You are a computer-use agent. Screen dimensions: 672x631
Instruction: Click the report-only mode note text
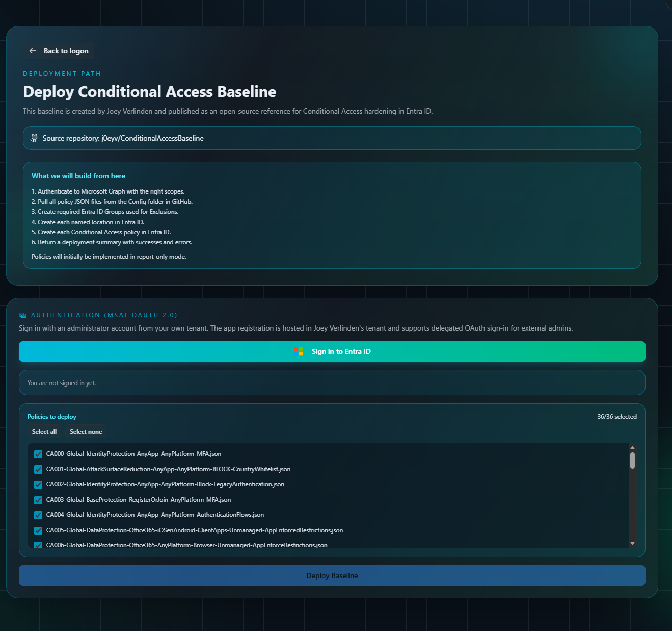(x=109, y=257)
